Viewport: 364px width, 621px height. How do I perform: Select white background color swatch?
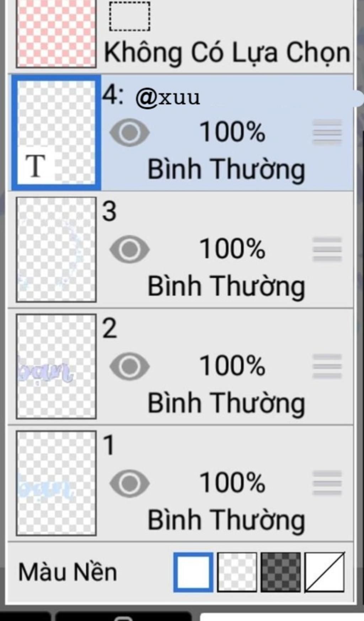193,572
